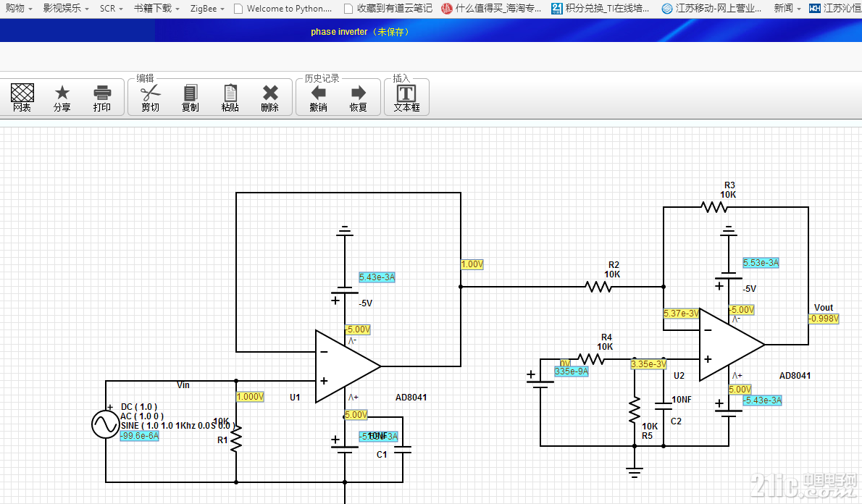Viewport: 862px width, 504px height.
Task: Click the -5.43e-3A current label on U2
Action: click(762, 400)
